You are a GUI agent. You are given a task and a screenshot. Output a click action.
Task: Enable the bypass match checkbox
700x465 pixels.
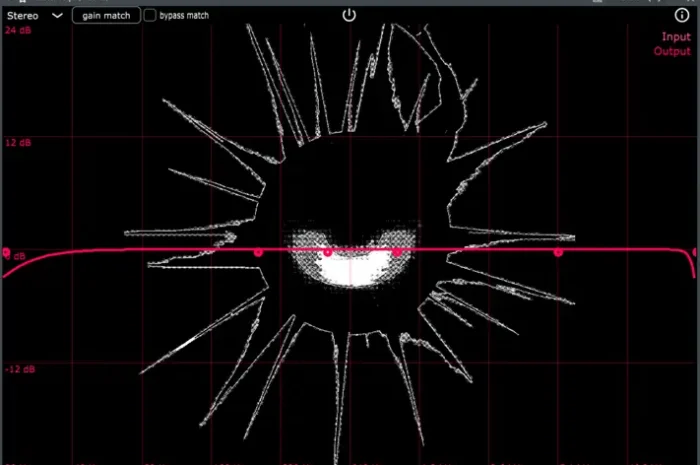(150, 16)
